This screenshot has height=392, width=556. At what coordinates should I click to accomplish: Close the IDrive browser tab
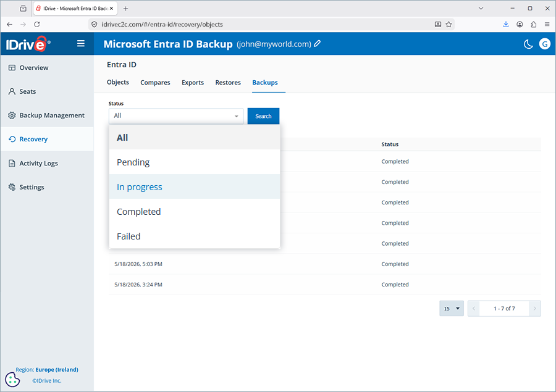coord(111,9)
